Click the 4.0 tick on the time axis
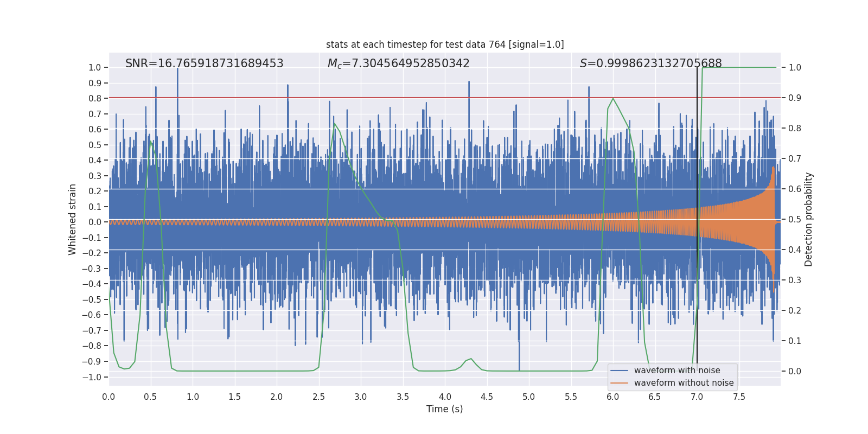 (445, 397)
